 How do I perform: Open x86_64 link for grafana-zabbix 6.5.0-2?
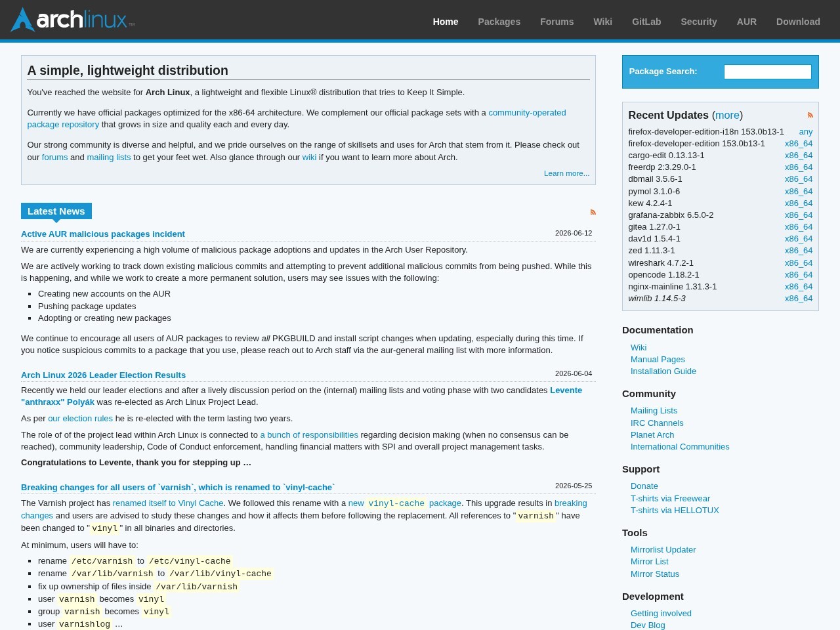click(x=799, y=215)
